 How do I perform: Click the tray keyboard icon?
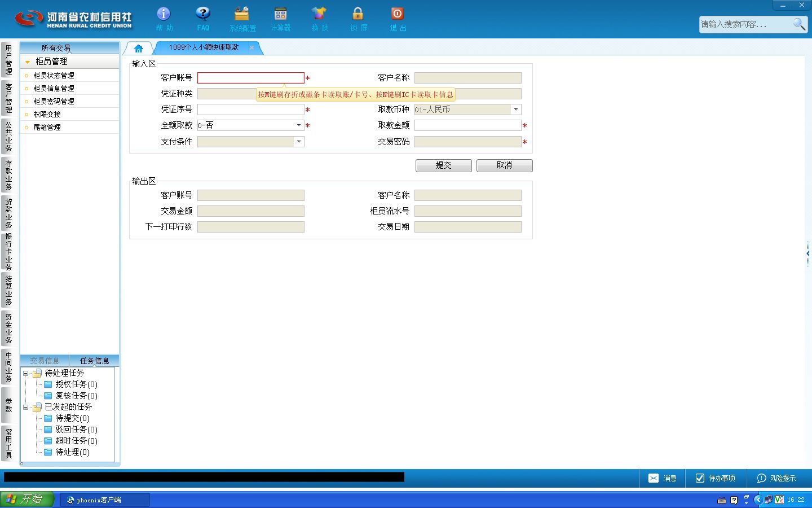[722, 500]
